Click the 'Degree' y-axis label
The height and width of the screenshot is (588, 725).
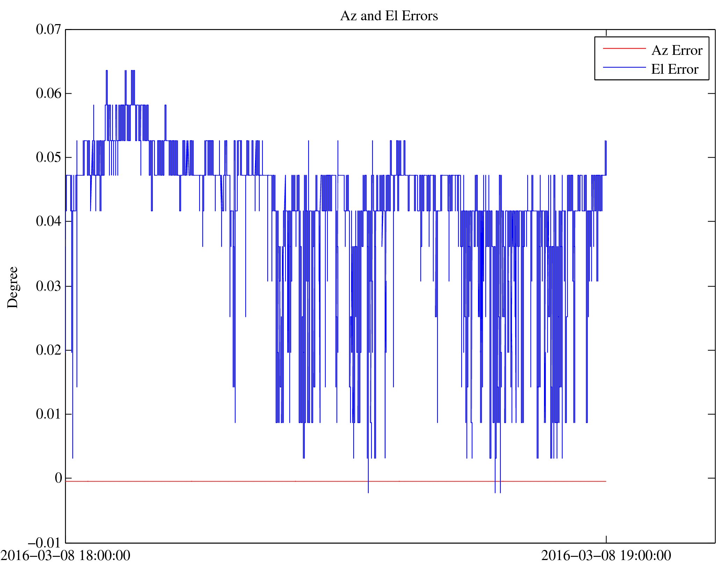click(13, 287)
